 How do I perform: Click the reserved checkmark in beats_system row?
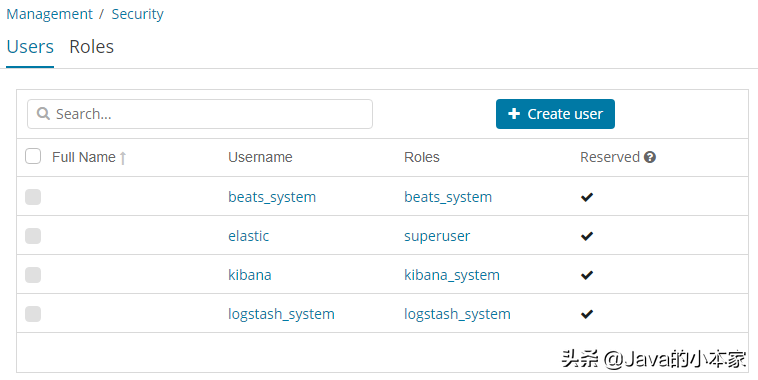point(587,197)
